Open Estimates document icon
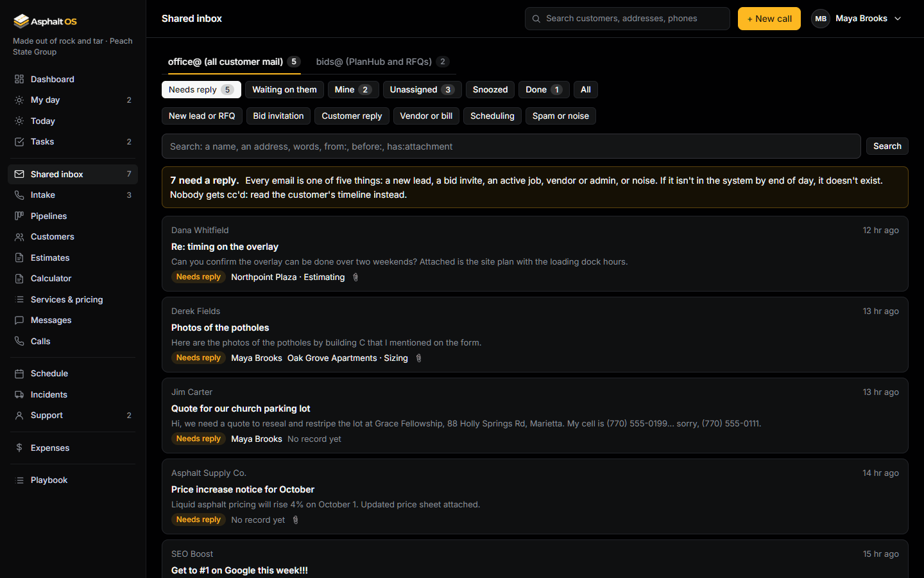924x578 pixels. [x=19, y=258]
